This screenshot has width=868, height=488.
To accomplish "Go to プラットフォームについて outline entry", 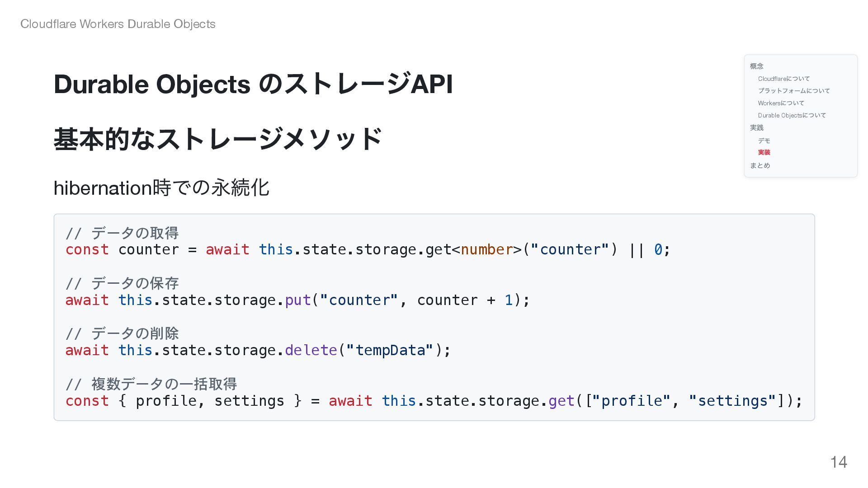I will tap(794, 91).
